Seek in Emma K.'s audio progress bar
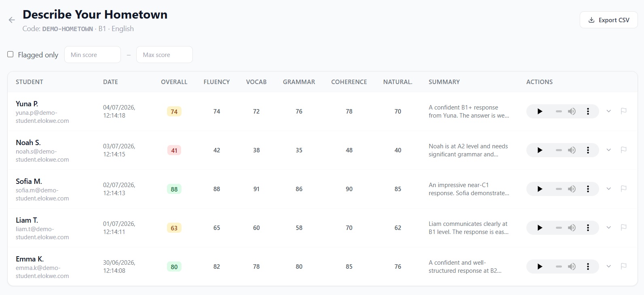The image size is (644, 295). 559,267
